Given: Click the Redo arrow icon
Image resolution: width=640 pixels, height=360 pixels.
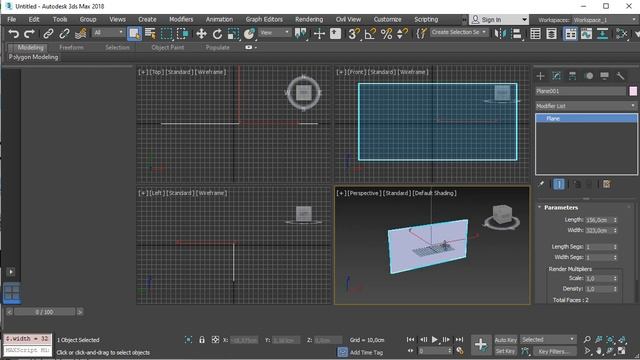Looking at the screenshot, I should click(x=29, y=33).
